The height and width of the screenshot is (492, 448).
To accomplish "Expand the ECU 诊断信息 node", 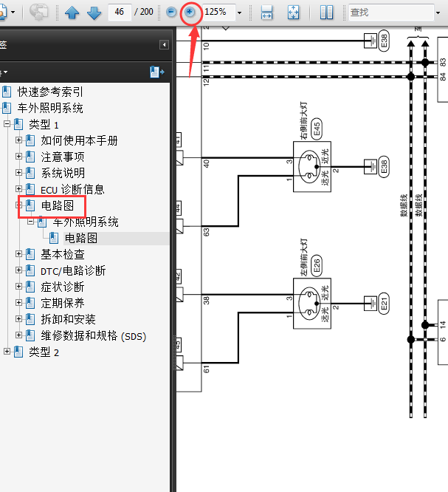I will click(x=18, y=189).
